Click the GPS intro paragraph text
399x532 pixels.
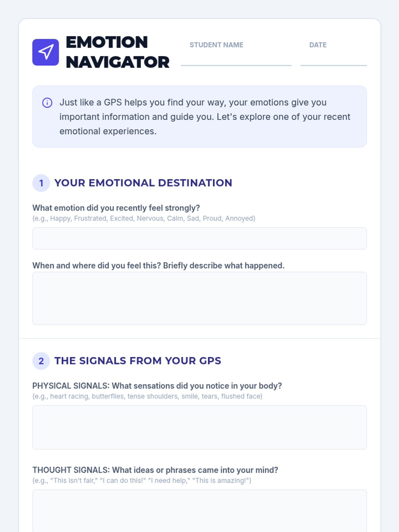[x=204, y=117]
